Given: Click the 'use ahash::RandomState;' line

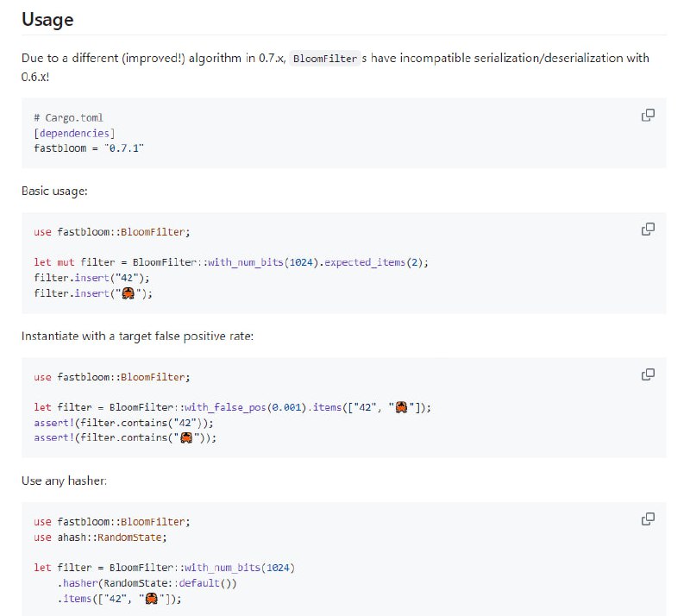Looking at the screenshot, I should [x=99, y=537].
